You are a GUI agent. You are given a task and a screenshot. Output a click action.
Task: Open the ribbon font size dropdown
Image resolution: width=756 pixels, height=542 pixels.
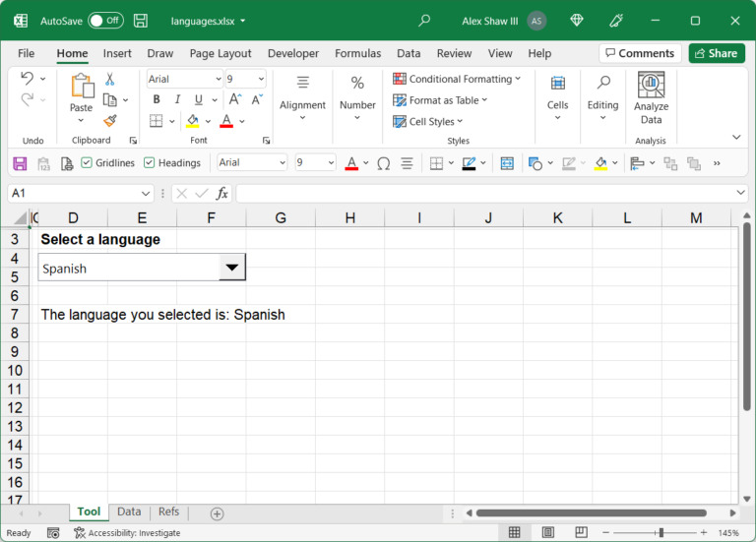(x=261, y=79)
